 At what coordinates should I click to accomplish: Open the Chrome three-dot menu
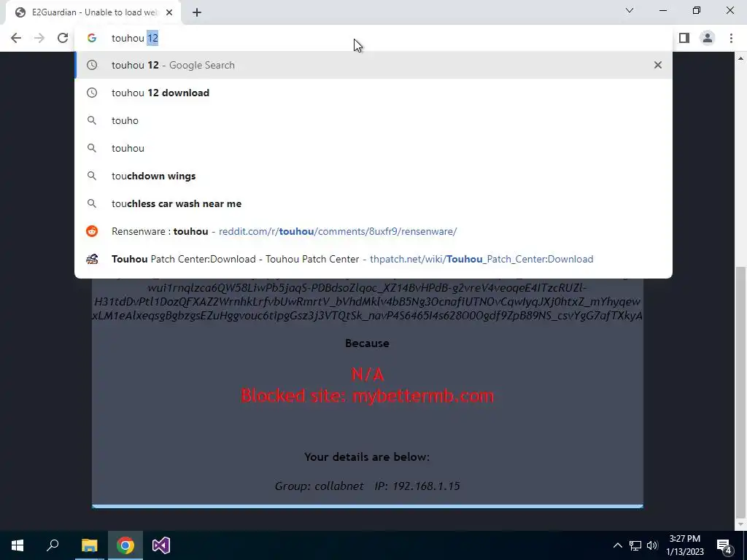coord(731,38)
